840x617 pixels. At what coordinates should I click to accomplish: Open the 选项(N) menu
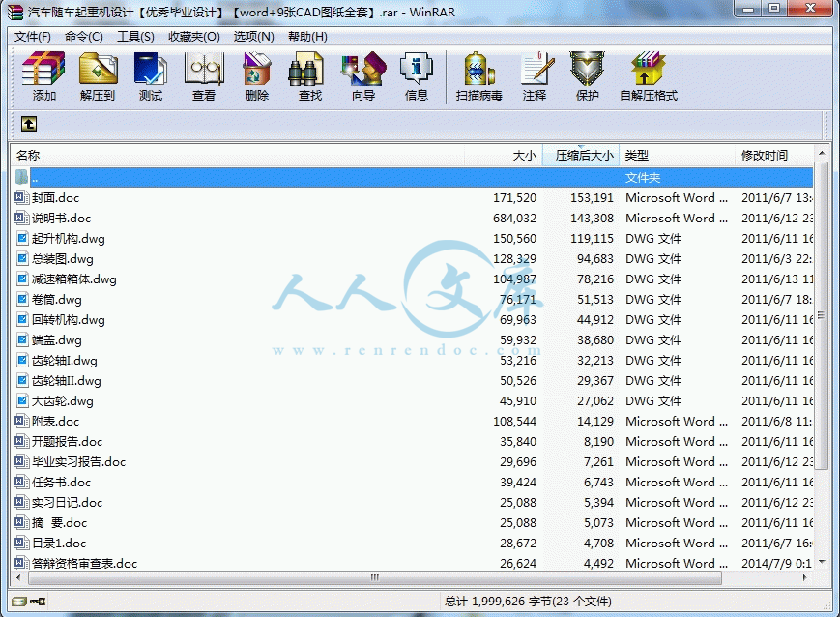click(x=253, y=37)
